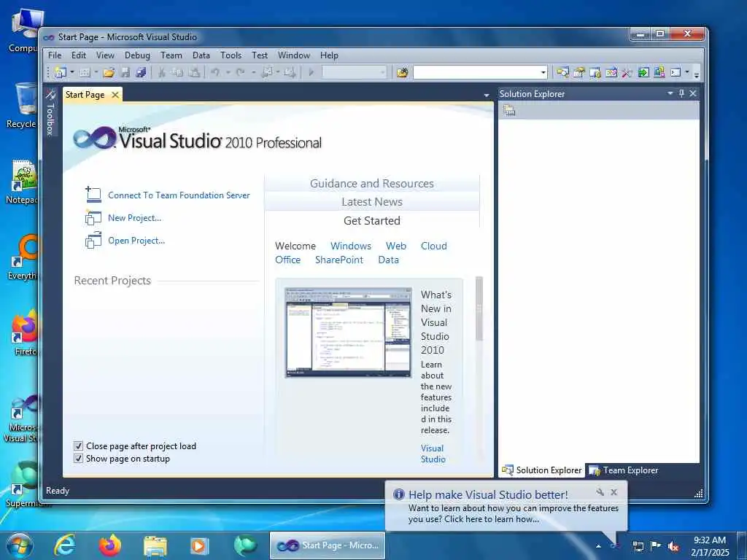Toggle Show page on startup checkbox
Image resolution: width=747 pixels, height=560 pixels.
(79, 459)
